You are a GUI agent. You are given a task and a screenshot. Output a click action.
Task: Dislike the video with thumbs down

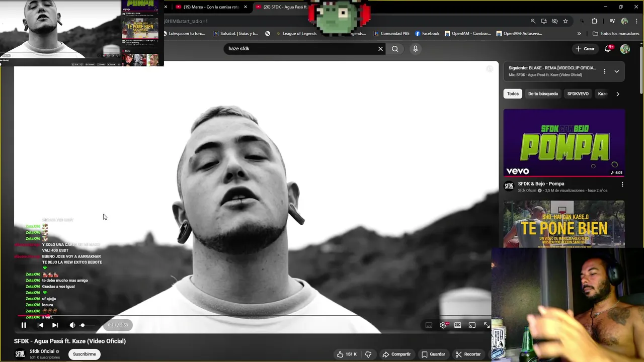pyautogui.click(x=368, y=354)
